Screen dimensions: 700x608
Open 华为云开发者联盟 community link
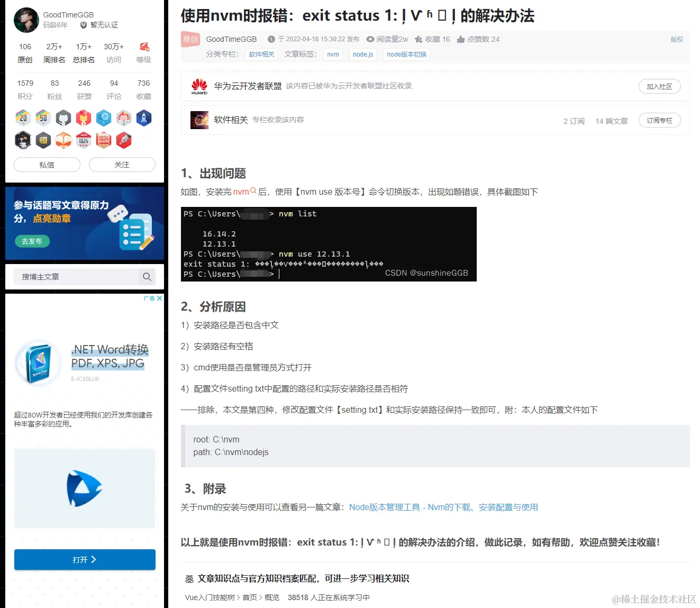click(248, 86)
